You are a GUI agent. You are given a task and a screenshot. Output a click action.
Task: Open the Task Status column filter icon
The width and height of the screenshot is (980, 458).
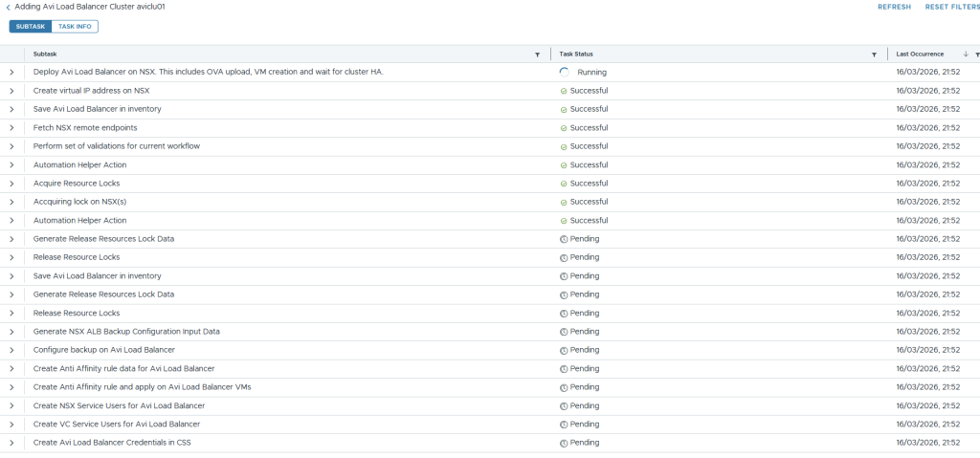coord(874,55)
